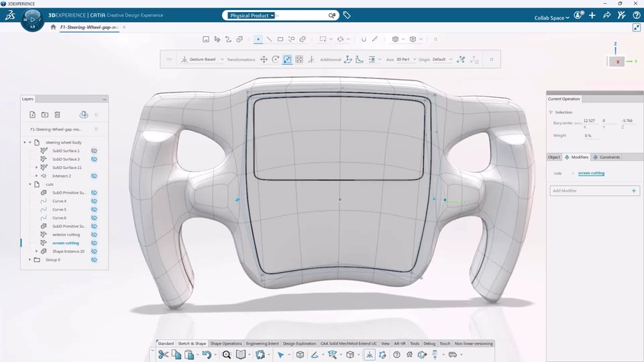Click the user profile icon in top bar
This screenshot has height=362, width=644.
tap(578, 15)
